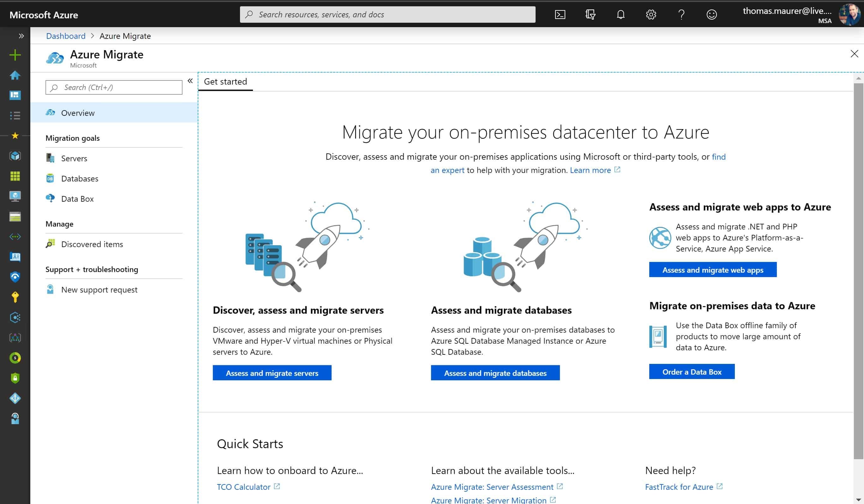The width and height of the screenshot is (864, 504).
Task: Focus the Search resources, services, and docs box
Action: [x=387, y=15]
